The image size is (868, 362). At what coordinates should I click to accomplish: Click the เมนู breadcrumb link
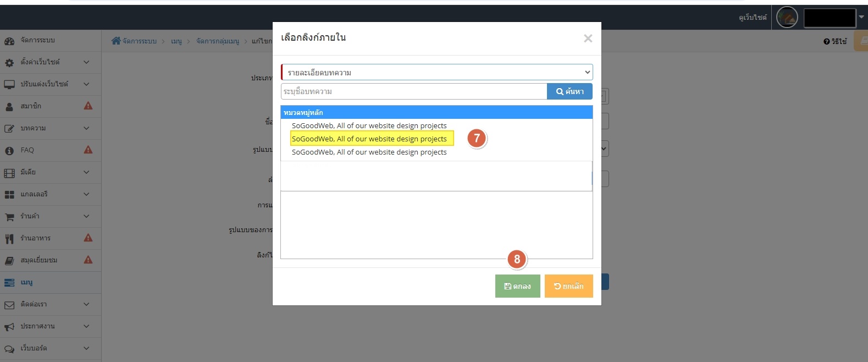[176, 41]
